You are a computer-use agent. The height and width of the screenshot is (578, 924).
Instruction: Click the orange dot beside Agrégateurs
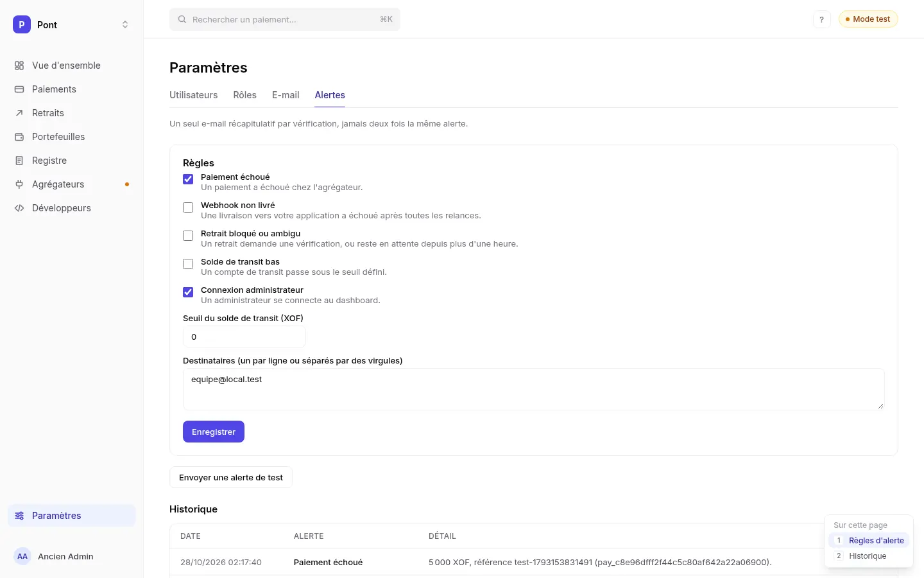click(x=127, y=184)
